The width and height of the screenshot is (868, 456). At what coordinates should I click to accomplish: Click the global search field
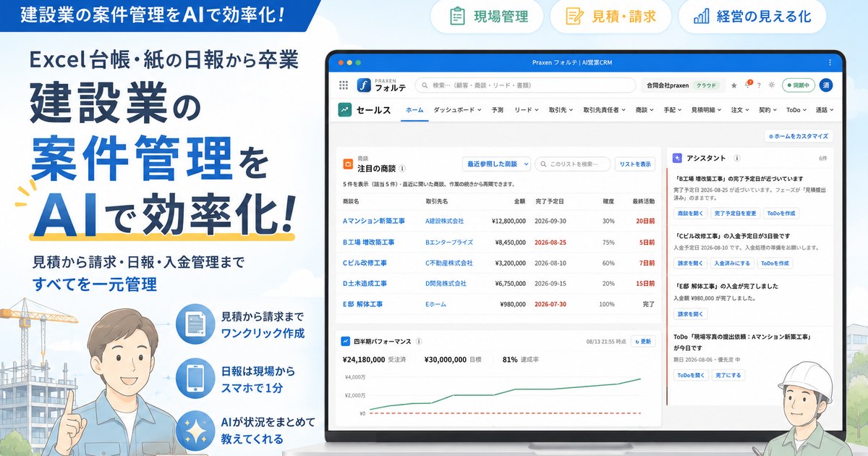click(525, 85)
